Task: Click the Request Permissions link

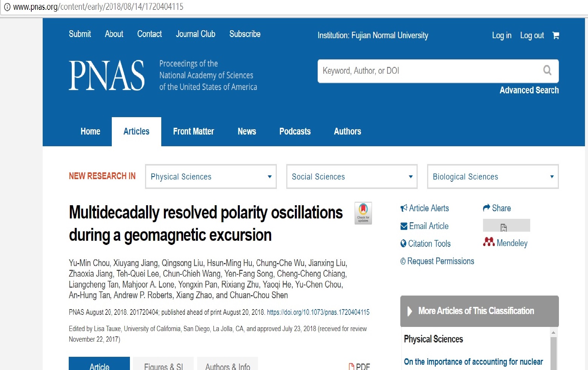Action: point(437,261)
